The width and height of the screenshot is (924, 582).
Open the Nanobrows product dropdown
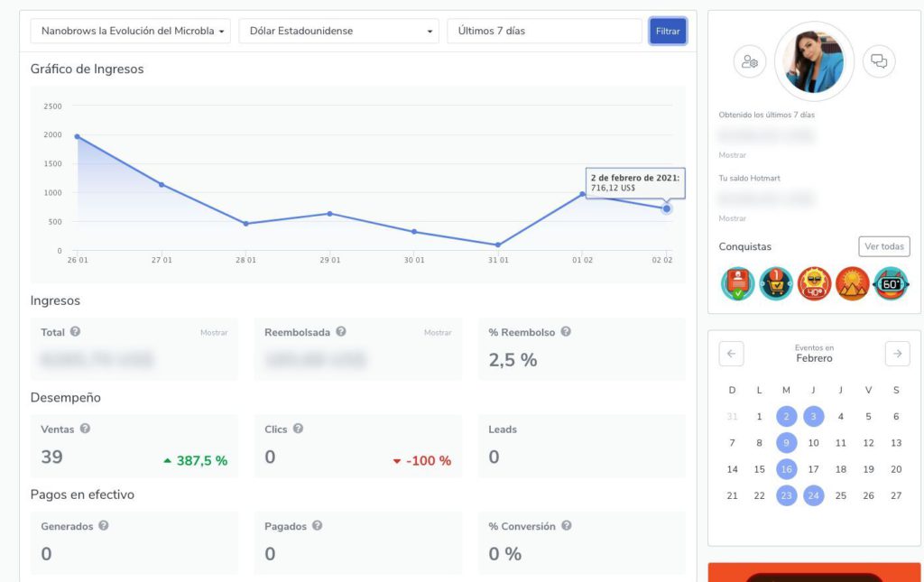[x=130, y=32]
